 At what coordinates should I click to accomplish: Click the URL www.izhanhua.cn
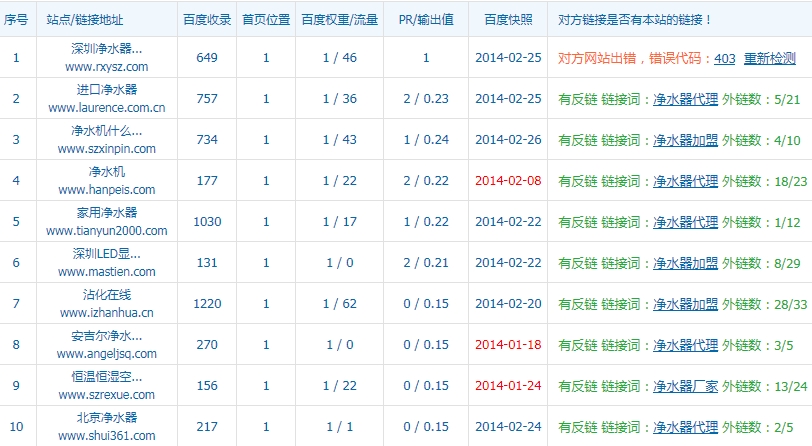tap(107, 312)
